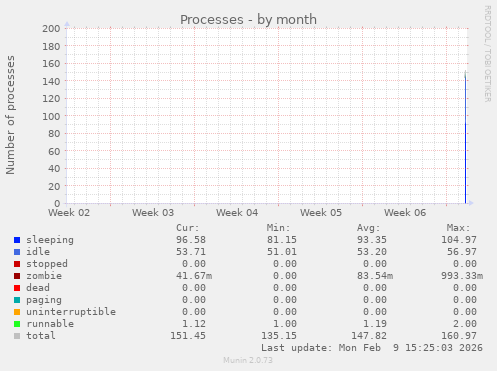Click the runnable legend color swatch
Image resolution: width=497 pixels, height=371 pixels.
tap(17, 324)
